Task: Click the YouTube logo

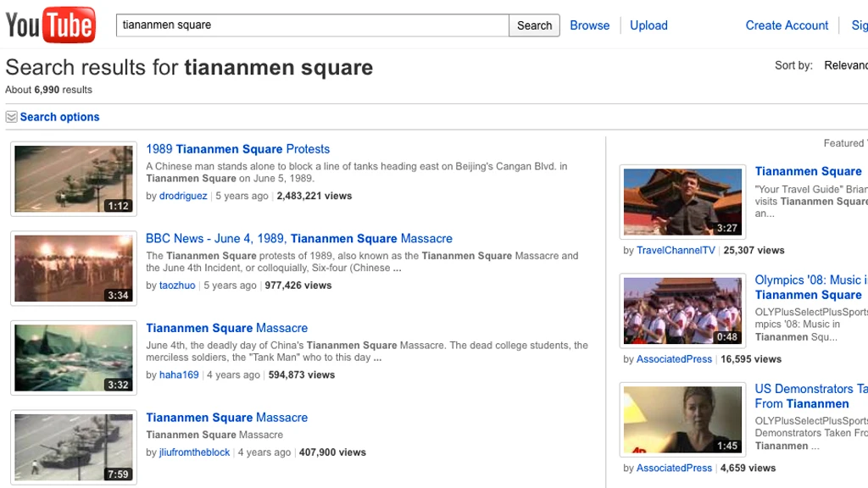Action: pyautogui.click(x=50, y=25)
